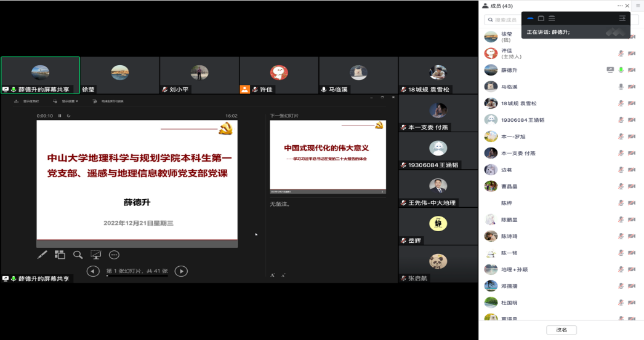Expand the floating speaker toolbar menu

click(622, 18)
